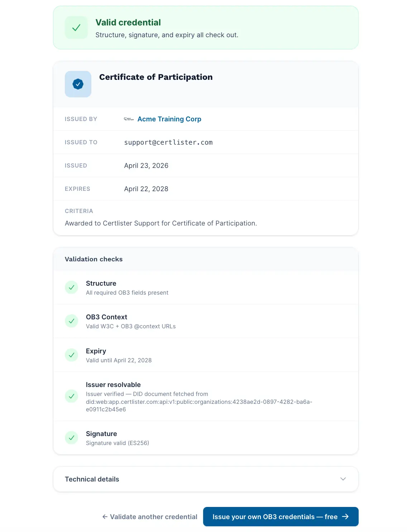Go back via Validate another credential
This screenshot has height=532, width=407.
click(x=150, y=517)
